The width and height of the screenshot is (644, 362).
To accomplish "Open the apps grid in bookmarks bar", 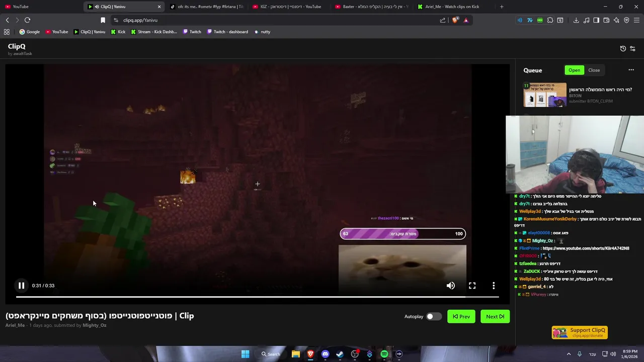I will click(x=7, y=32).
